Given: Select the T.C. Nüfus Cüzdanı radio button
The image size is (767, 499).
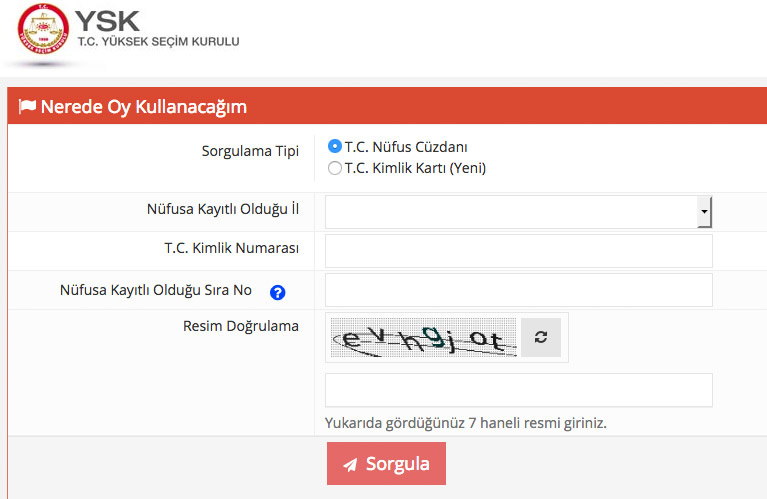Looking at the screenshot, I should coord(335,146).
